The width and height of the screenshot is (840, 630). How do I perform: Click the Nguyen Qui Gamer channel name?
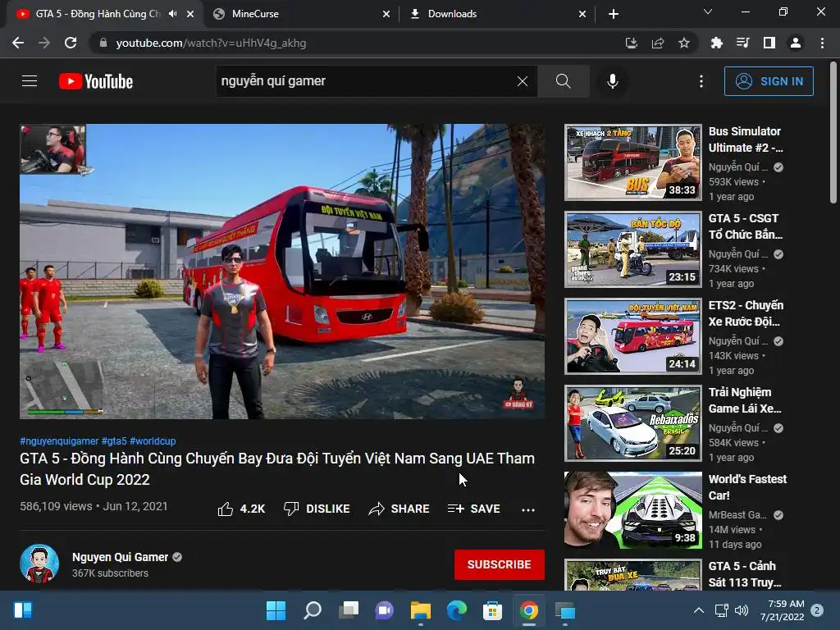click(x=120, y=557)
